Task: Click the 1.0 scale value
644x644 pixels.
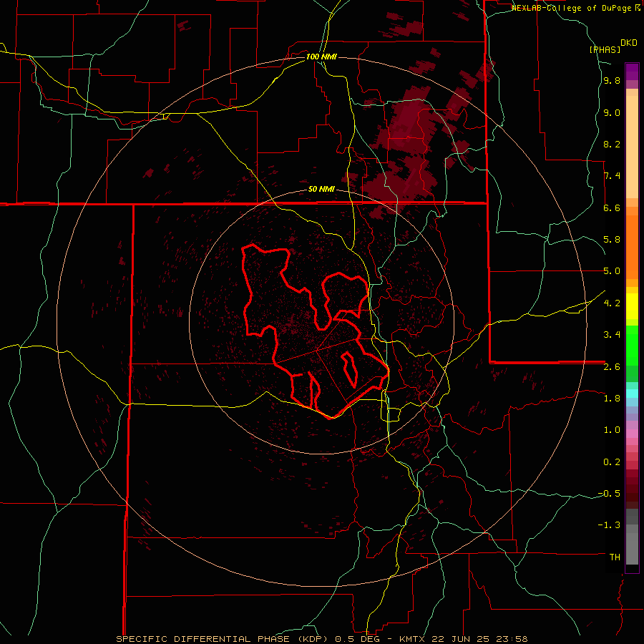Action: pos(612,430)
